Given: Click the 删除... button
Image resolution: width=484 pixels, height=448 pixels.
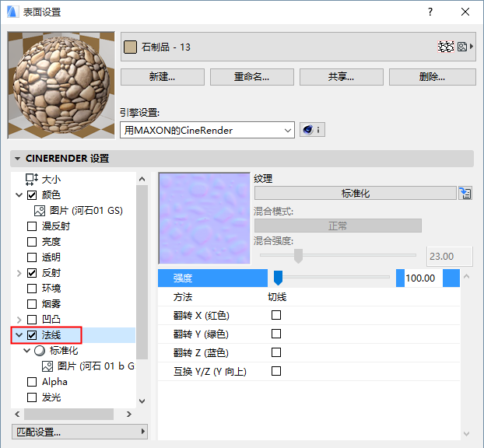Looking at the screenshot, I should click(433, 77).
